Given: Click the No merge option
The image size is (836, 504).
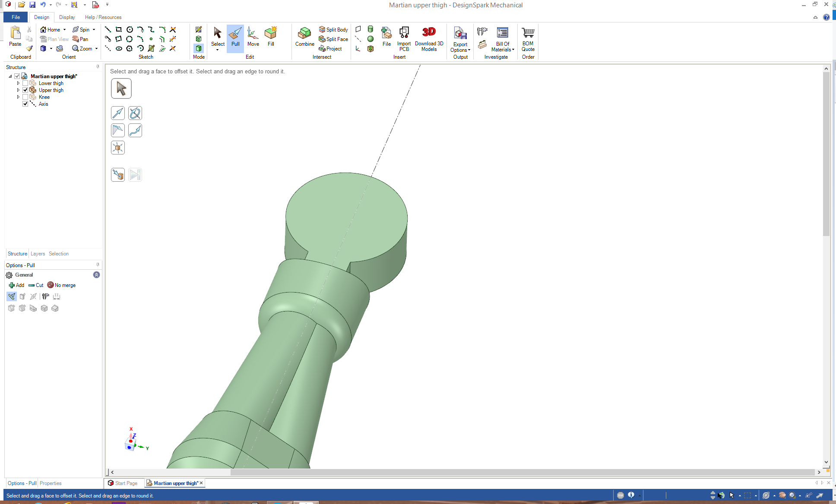Looking at the screenshot, I should click(x=61, y=285).
